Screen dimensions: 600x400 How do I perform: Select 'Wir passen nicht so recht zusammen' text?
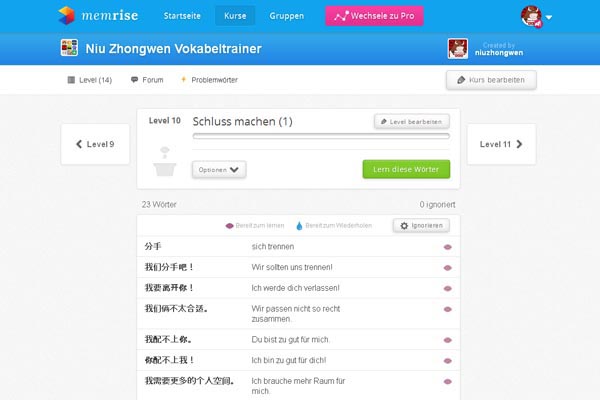click(x=296, y=313)
